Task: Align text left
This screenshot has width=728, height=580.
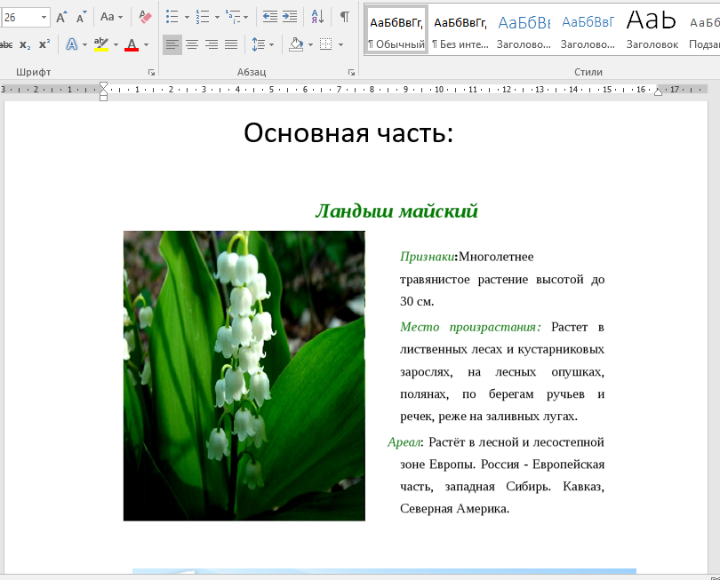Action: [x=172, y=44]
